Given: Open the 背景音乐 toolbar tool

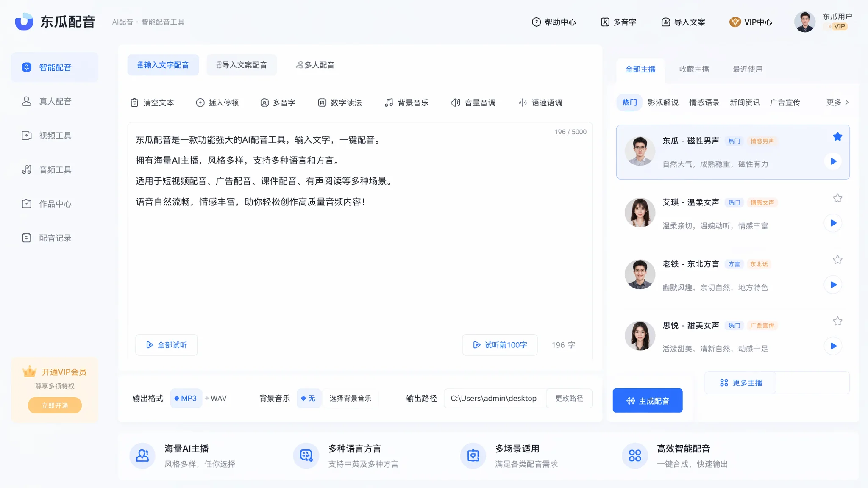Looking at the screenshot, I should tap(406, 103).
